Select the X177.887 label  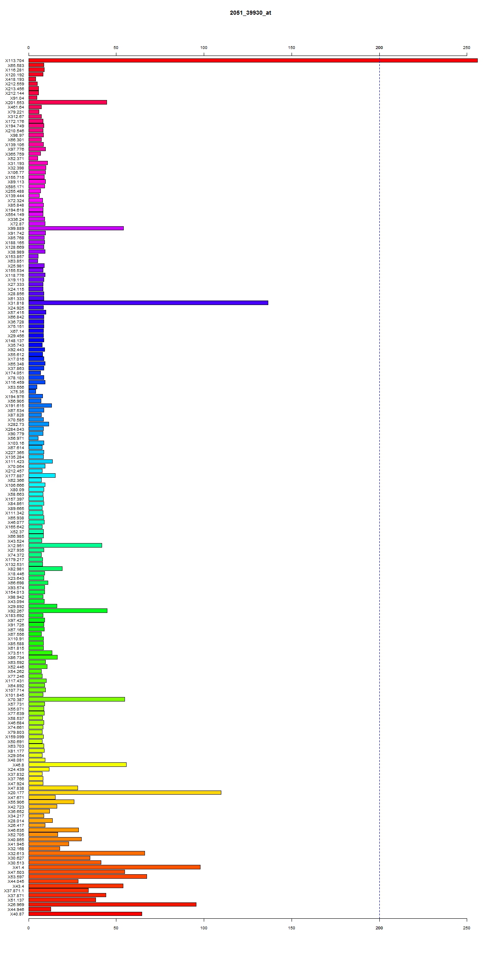click(x=15, y=476)
